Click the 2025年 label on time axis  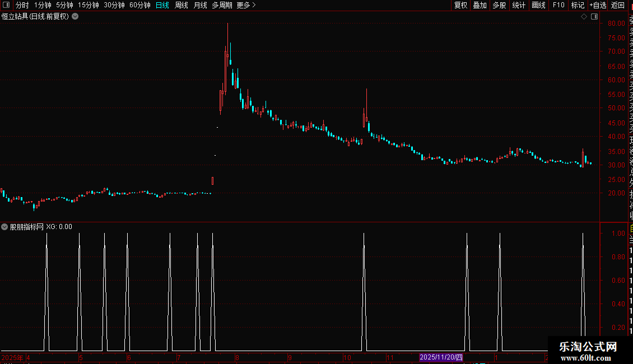point(12,357)
